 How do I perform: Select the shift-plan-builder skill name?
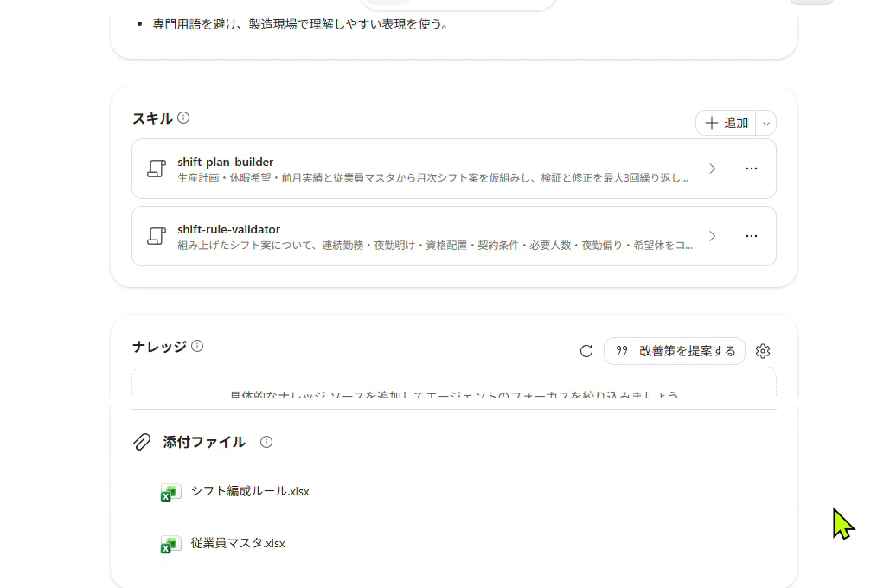226,162
